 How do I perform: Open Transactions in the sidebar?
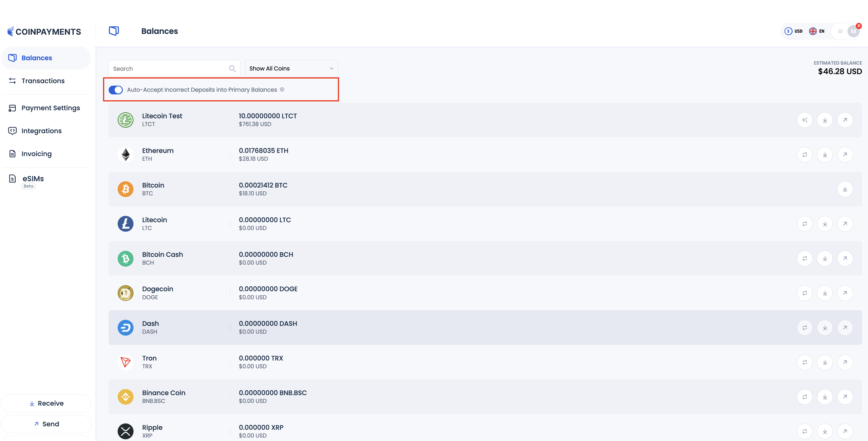tap(43, 81)
